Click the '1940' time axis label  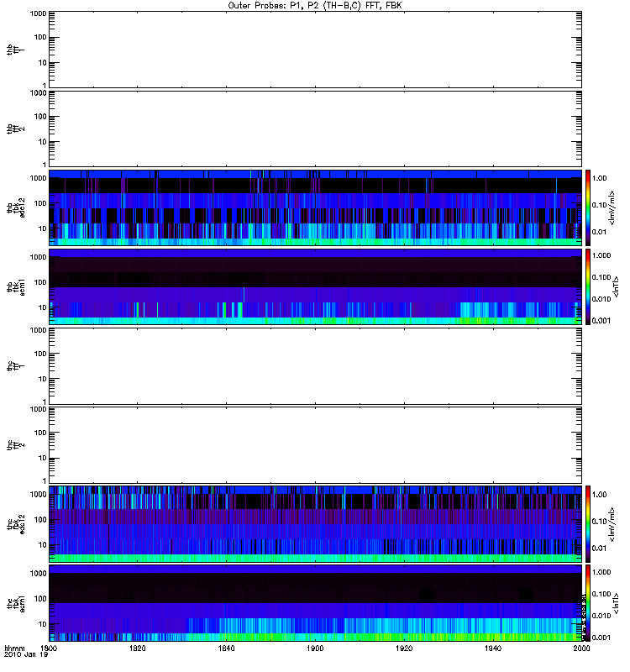coord(493,648)
